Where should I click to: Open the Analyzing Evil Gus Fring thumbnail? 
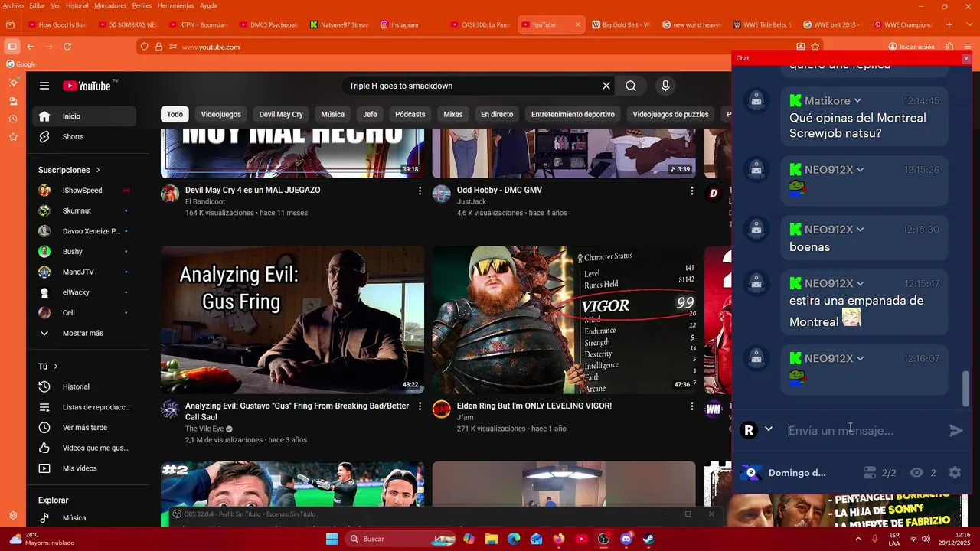292,320
